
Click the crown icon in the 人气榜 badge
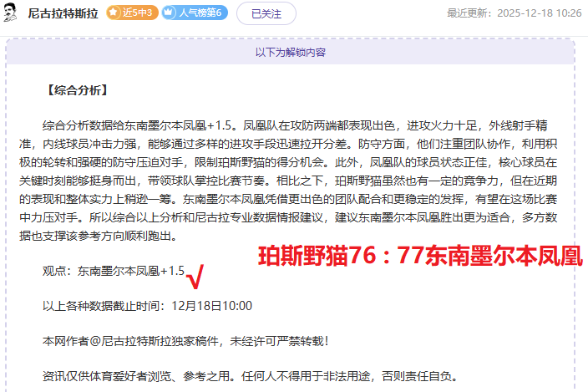click(x=170, y=13)
